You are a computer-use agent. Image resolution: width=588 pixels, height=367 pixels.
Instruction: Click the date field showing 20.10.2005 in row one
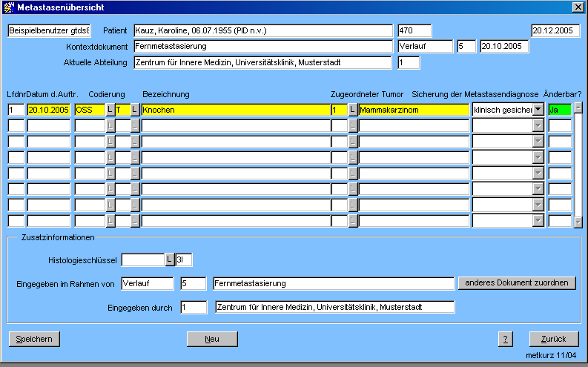coord(49,110)
